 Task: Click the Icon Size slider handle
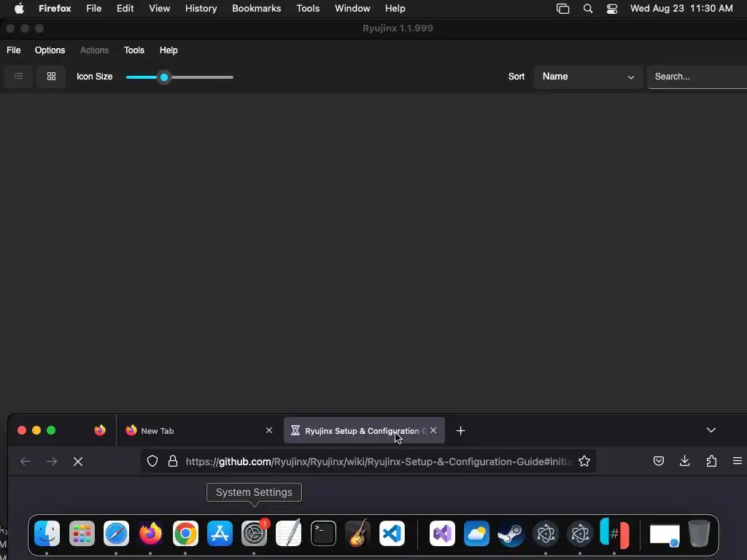[x=164, y=77]
